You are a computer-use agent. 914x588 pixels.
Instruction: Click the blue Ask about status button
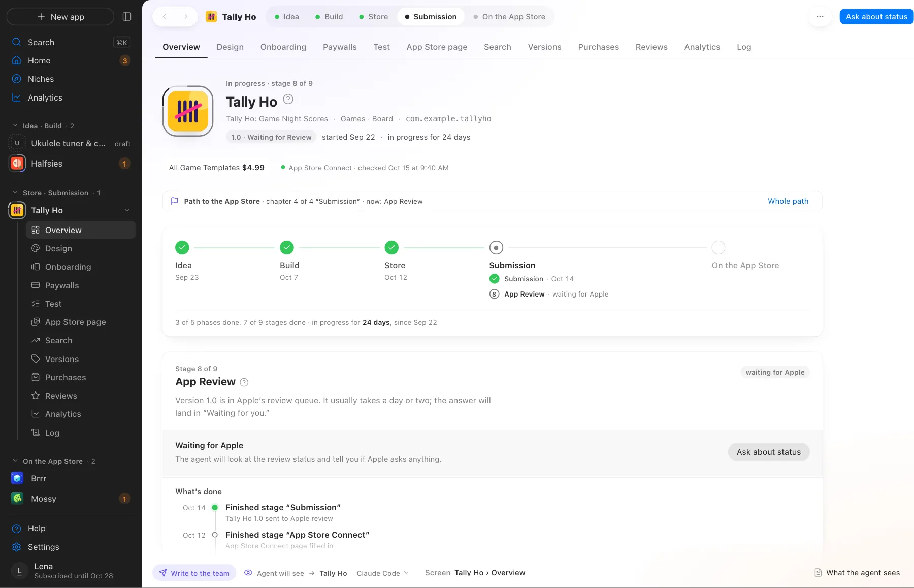coord(876,17)
